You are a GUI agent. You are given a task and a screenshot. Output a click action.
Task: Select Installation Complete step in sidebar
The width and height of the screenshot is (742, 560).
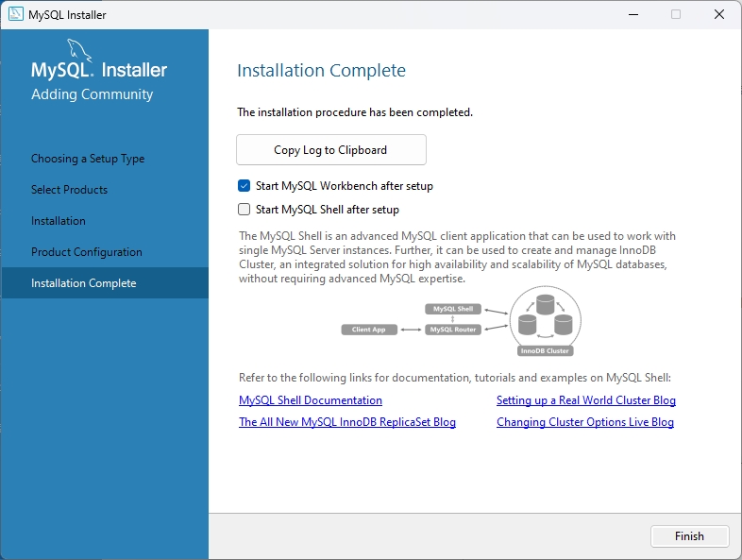coord(105,282)
